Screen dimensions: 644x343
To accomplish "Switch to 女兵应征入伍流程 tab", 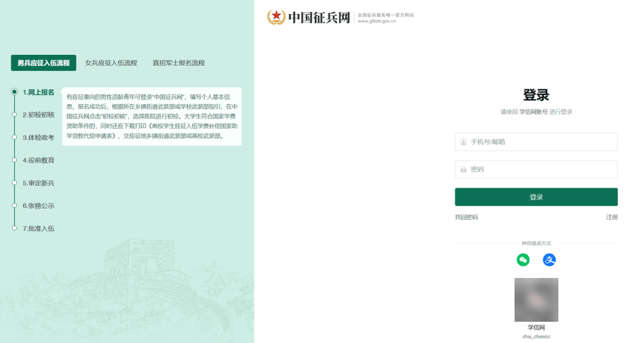I will [x=111, y=63].
